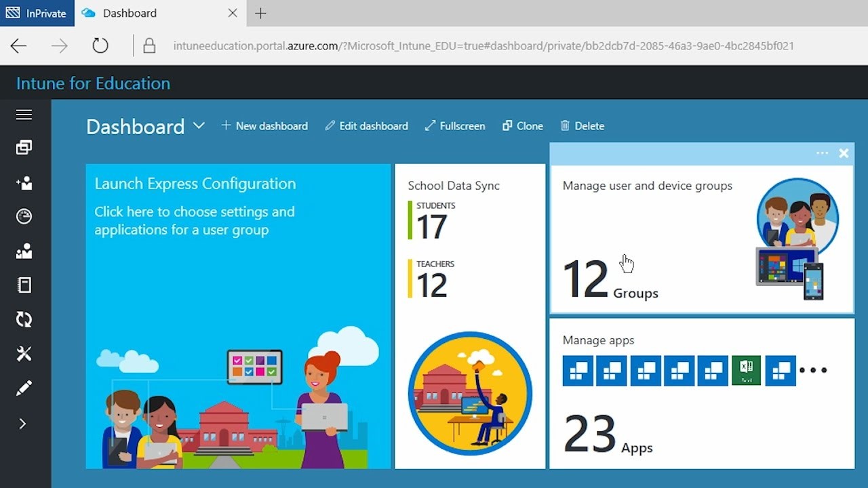Click the all resources stacked-windows sidebar icon

24,147
